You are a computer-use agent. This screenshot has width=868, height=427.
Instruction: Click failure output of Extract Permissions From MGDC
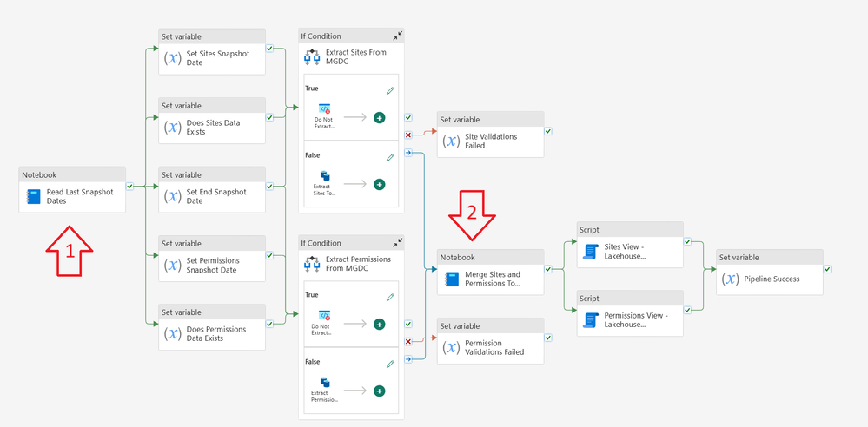(408, 341)
